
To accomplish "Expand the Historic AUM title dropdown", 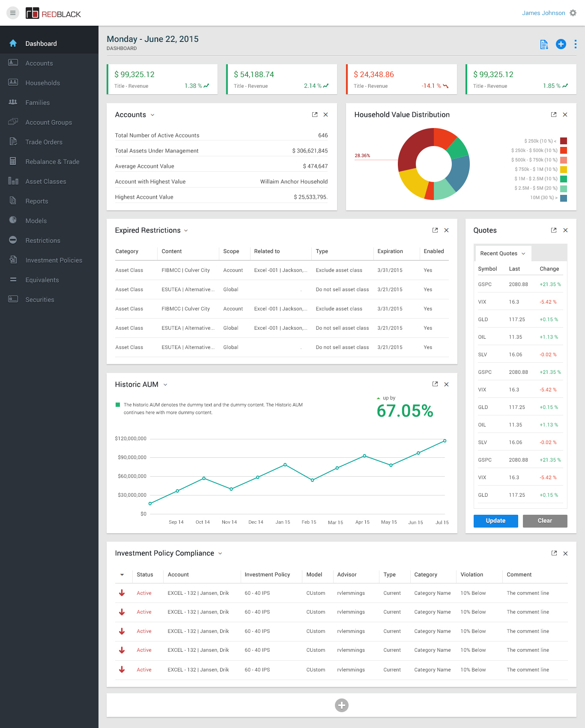I will point(165,385).
